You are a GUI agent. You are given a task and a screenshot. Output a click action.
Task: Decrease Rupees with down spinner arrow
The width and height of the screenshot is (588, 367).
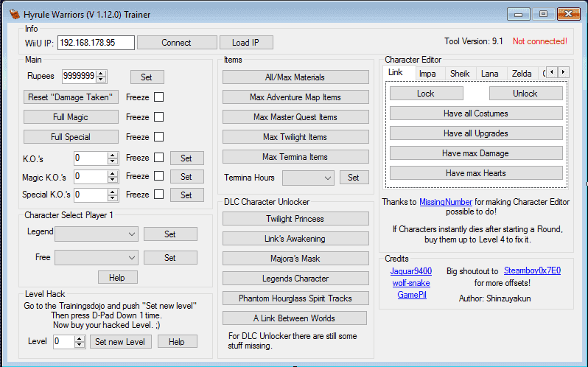tap(101, 79)
